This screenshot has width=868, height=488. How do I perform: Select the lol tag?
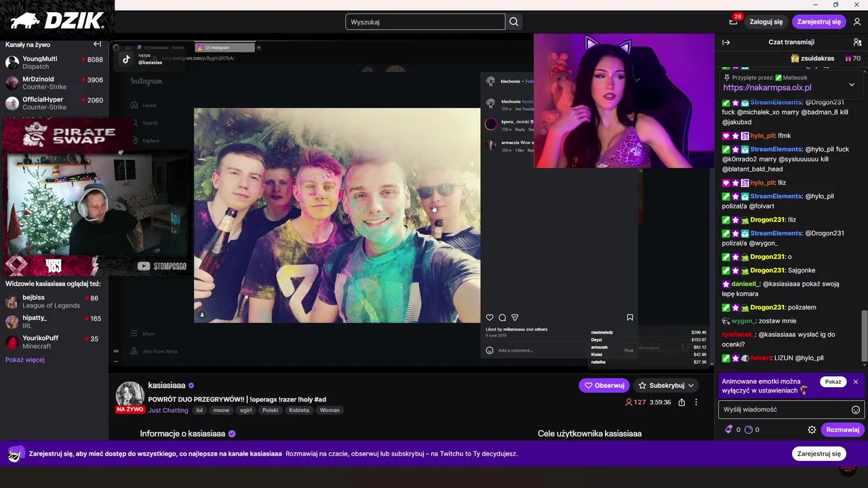(199, 410)
